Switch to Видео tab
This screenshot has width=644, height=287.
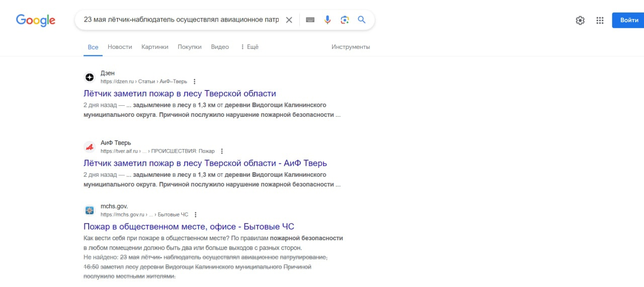[220, 47]
